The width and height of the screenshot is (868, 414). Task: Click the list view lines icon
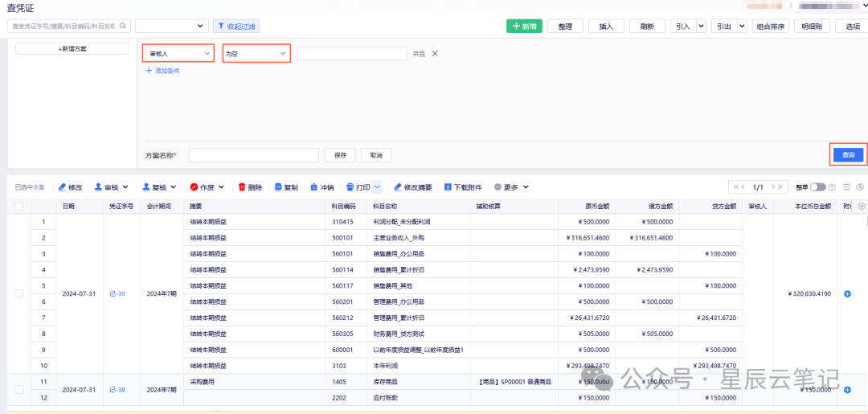coord(846,187)
